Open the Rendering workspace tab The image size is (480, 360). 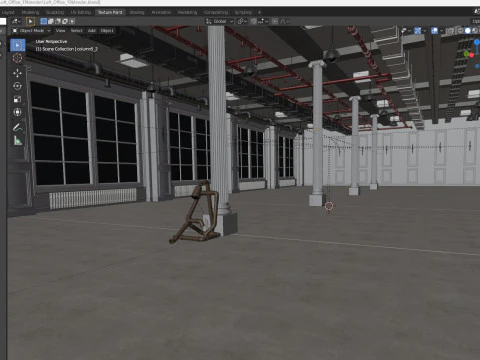coord(187,12)
